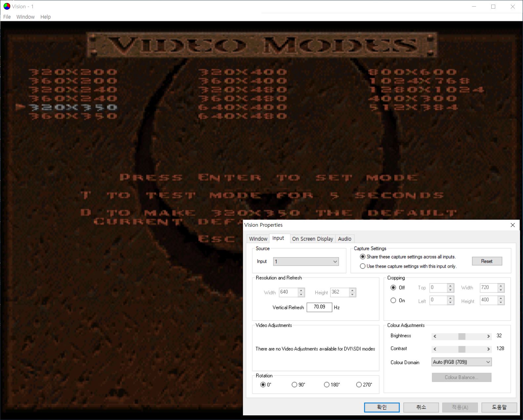Select Use these capture settings with this input only
Image resolution: width=523 pixels, height=420 pixels.
363,266
